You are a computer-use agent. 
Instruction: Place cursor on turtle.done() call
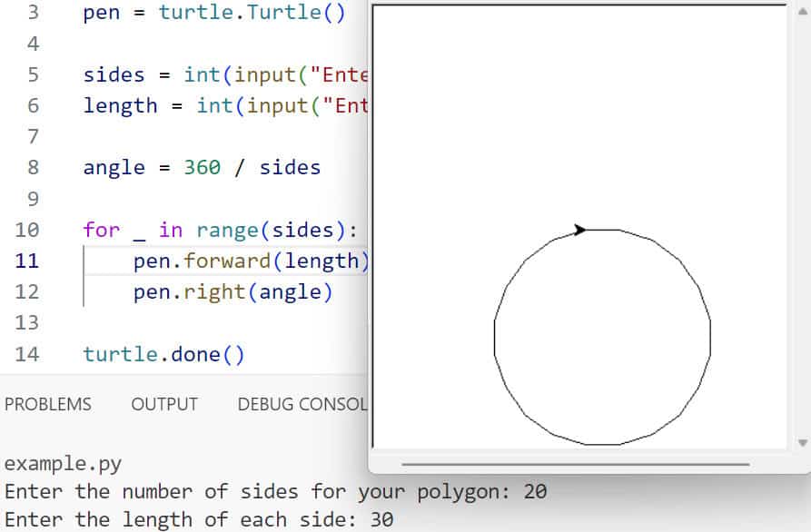click(x=163, y=354)
